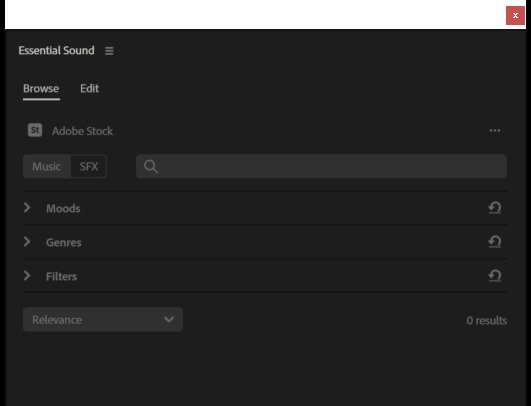Switch to the Edit tab
531x406 pixels.
[x=89, y=89]
